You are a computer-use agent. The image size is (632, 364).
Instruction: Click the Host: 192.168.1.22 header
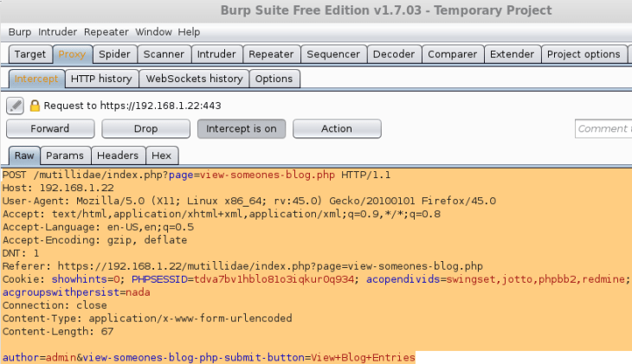point(58,188)
